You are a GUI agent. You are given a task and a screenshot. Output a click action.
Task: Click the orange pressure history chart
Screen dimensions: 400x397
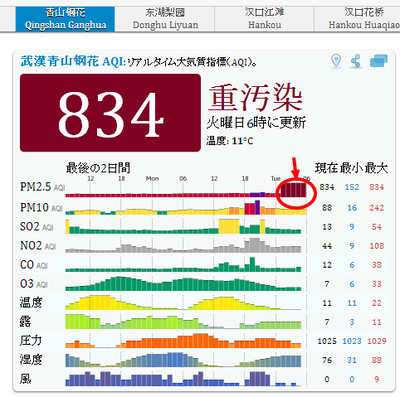pyautogui.click(x=183, y=341)
